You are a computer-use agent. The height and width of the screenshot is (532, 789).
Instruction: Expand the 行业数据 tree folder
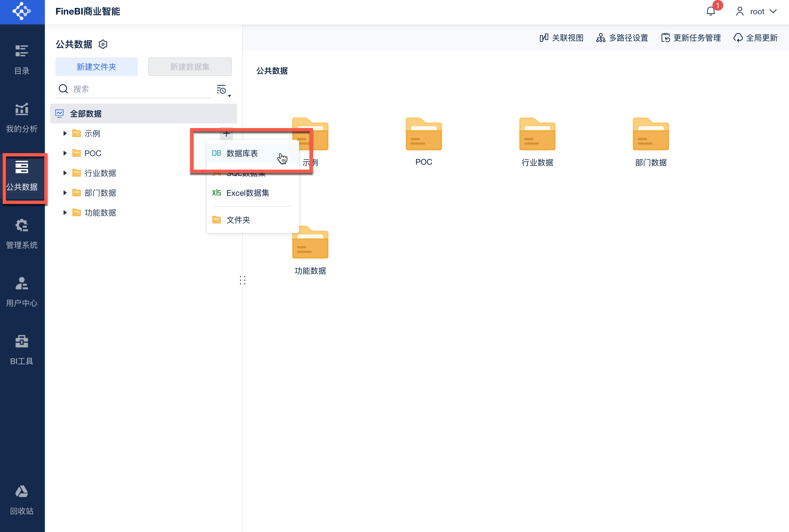pos(65,173)
